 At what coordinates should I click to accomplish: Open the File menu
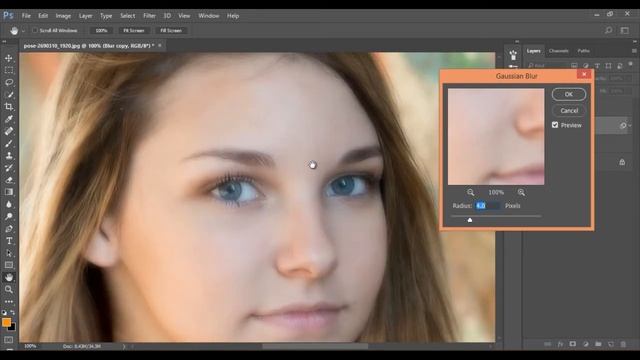26,16
